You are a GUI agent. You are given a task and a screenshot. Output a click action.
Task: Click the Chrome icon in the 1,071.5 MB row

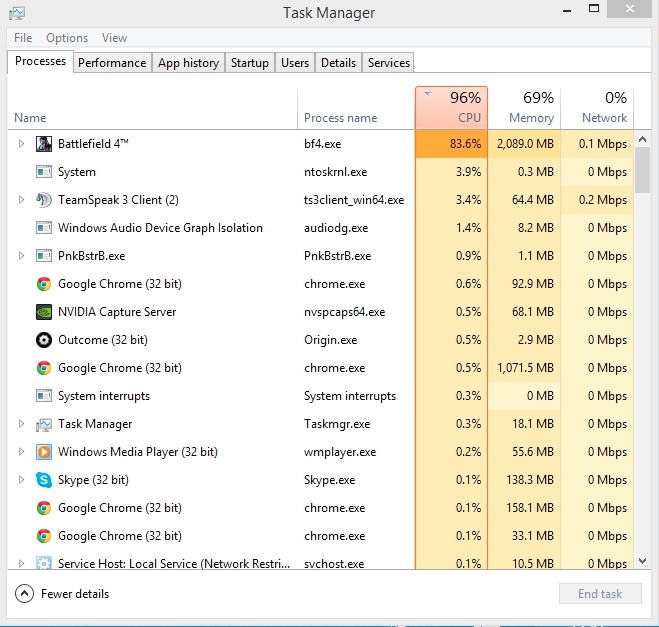tap(44, 368)
